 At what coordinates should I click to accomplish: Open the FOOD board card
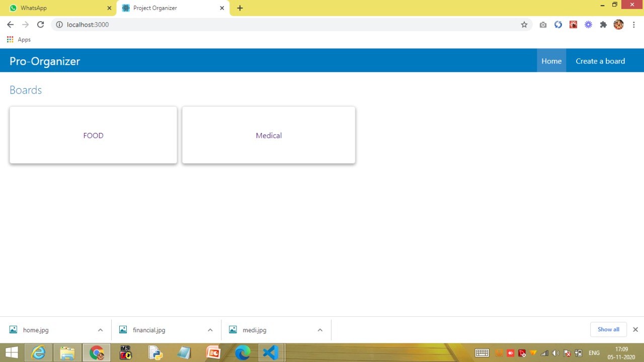click(93, 135)
